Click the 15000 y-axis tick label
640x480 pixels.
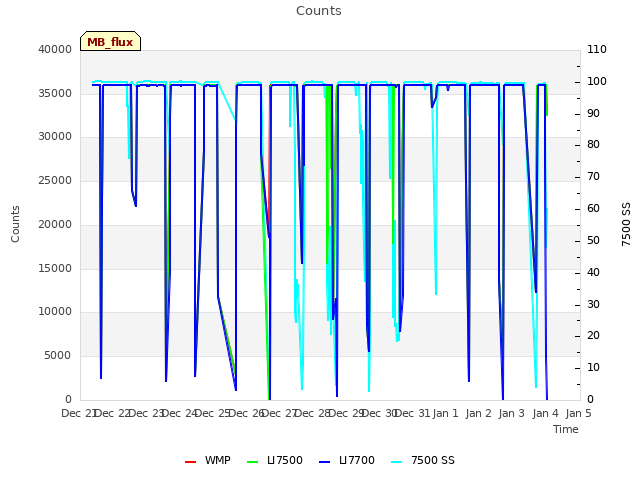coord(55,268)
